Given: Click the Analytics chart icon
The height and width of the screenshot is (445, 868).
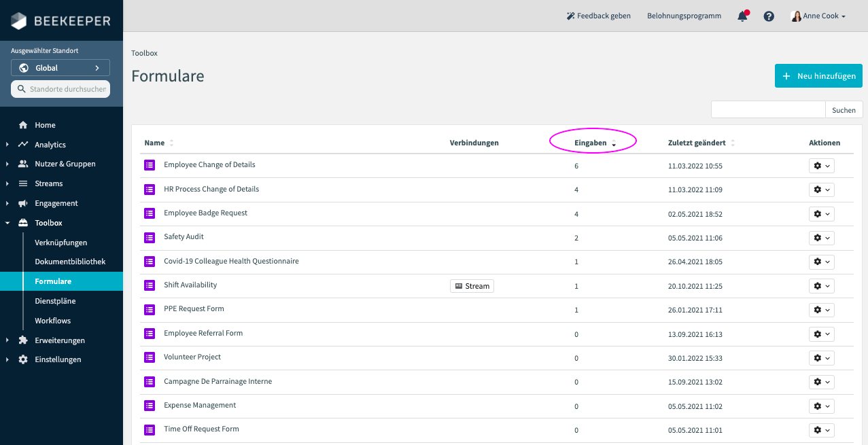Looking at the screenshot, I should (23, 145).
